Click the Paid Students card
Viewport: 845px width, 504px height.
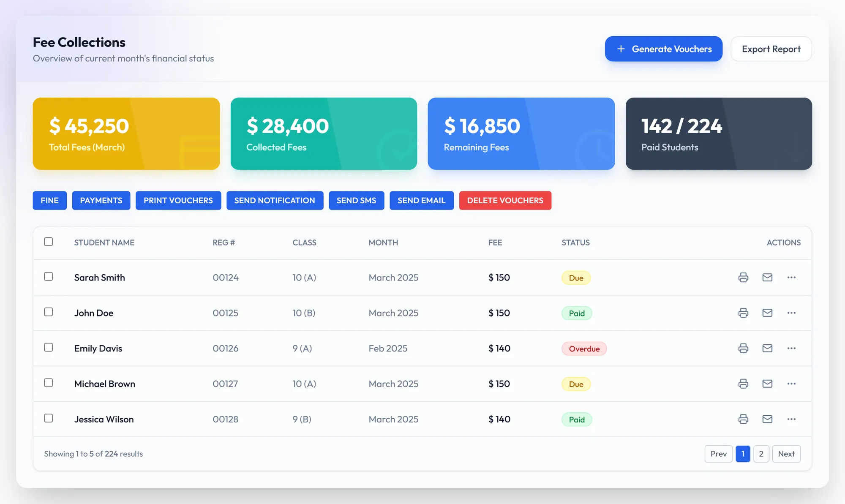[719, 134]
